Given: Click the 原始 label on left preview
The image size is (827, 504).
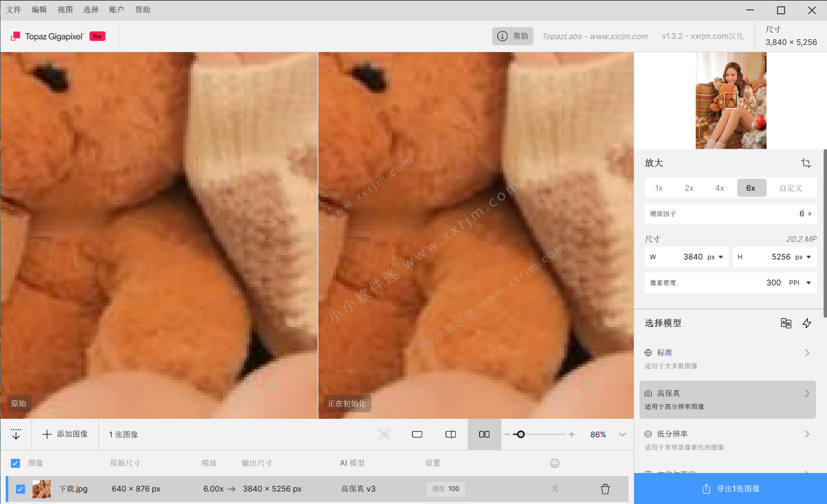Looking at the screenshot, I should point(19,404).
